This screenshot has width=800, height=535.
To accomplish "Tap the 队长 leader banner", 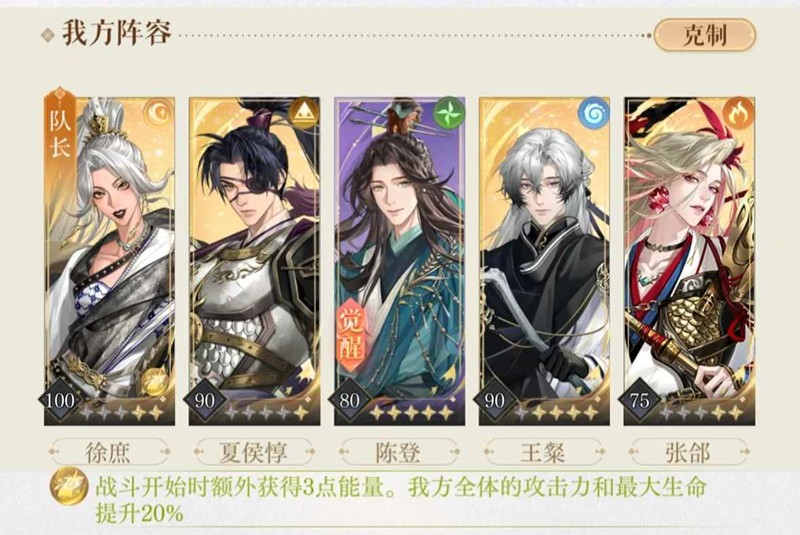I will tap(60, 126).
